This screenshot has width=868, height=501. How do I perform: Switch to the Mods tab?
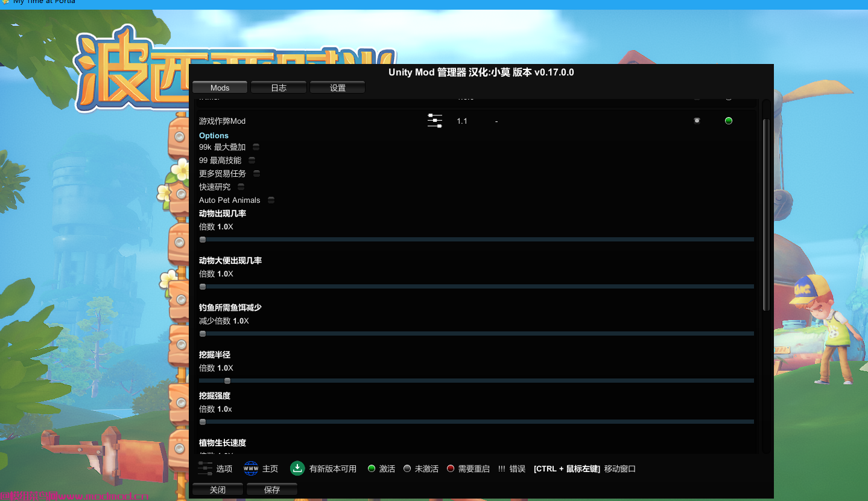(x=219, y=87)
